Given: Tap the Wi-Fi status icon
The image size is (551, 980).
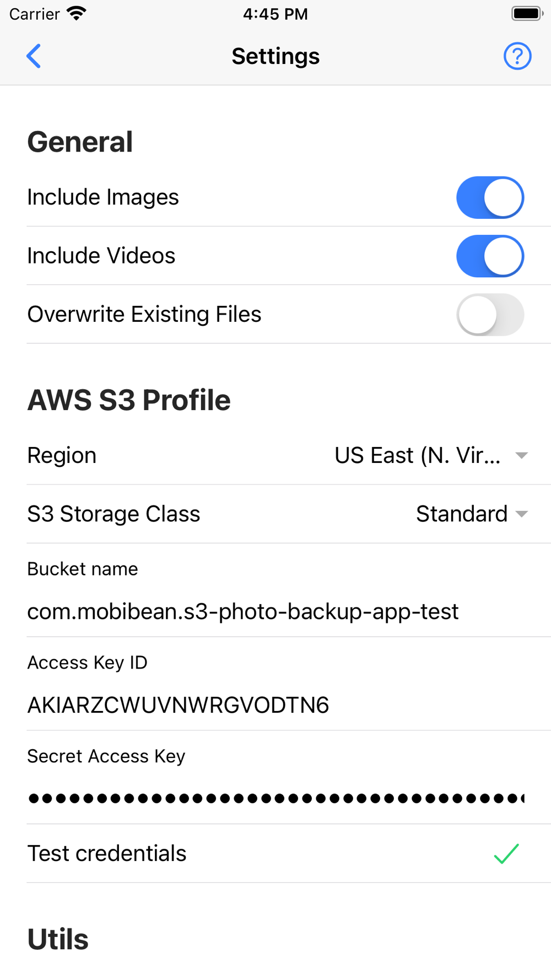Looking at the screenshot, I should pyautogui.click(x=77, y=14).
